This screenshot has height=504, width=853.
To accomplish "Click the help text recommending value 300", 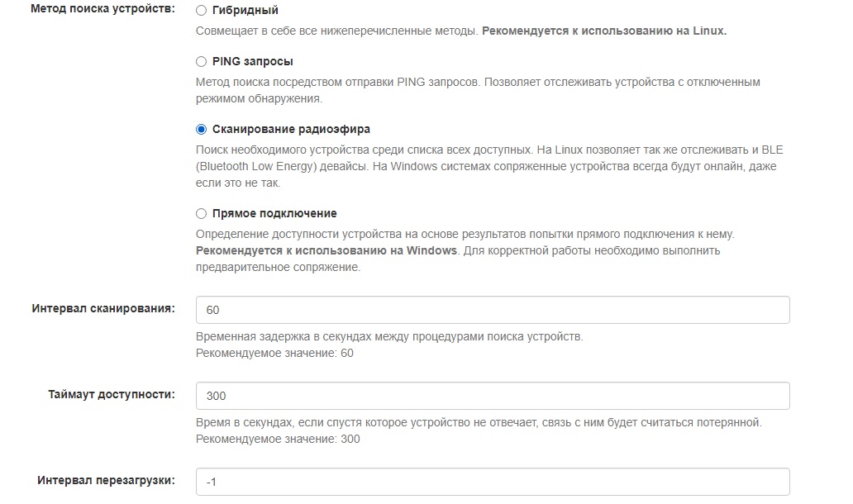I will click(278, 439).
